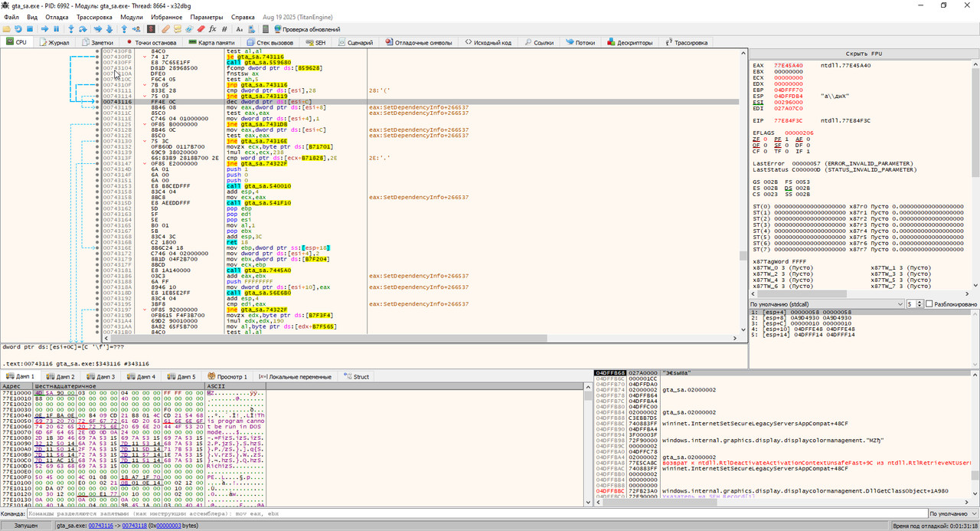The image size is (980, 531).
Task: Increase the argument count spinner value
Action: 919,302
